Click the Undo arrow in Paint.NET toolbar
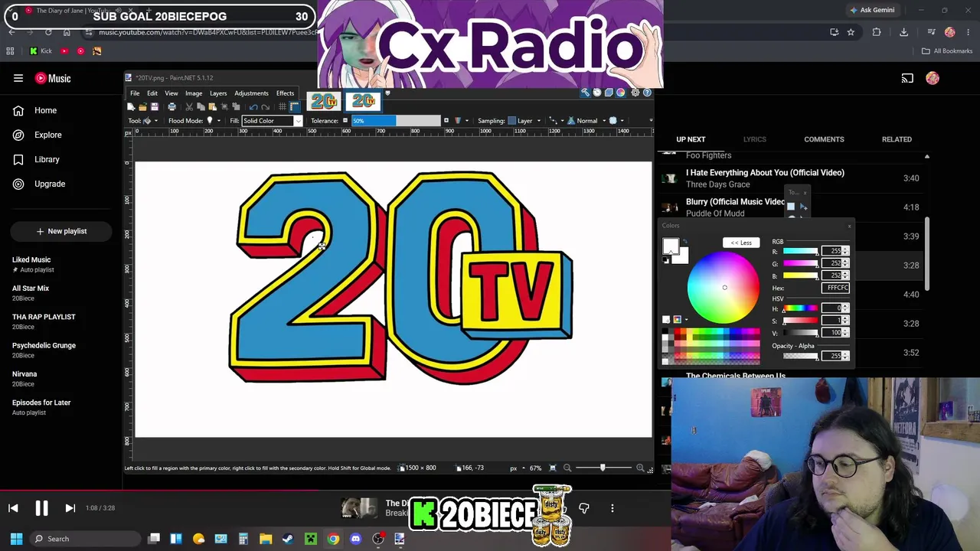Screen dimensions: 980x551 pyautogui.click(x=253, y=107)
